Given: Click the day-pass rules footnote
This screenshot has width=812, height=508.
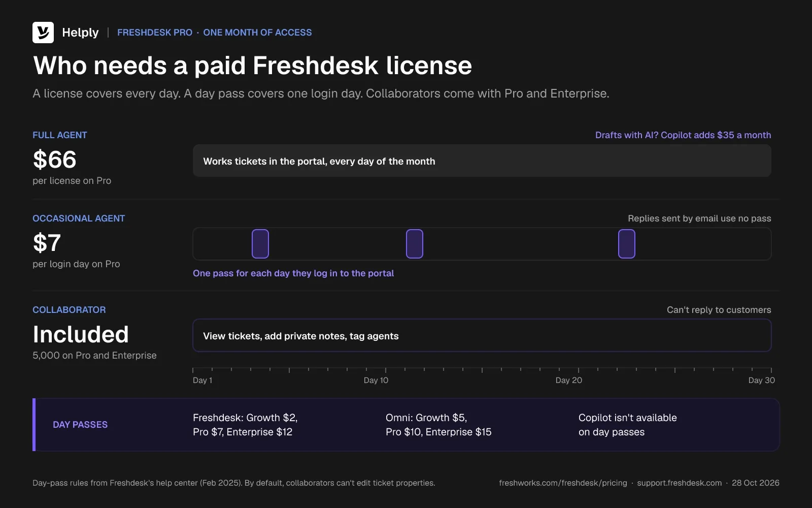Looking at the screenshot, I should point(234,483).
